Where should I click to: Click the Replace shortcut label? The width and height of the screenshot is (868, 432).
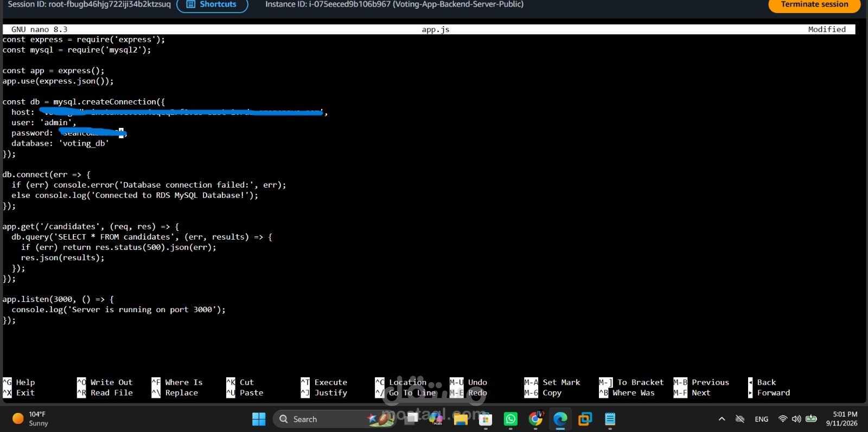tap(182, 393)
